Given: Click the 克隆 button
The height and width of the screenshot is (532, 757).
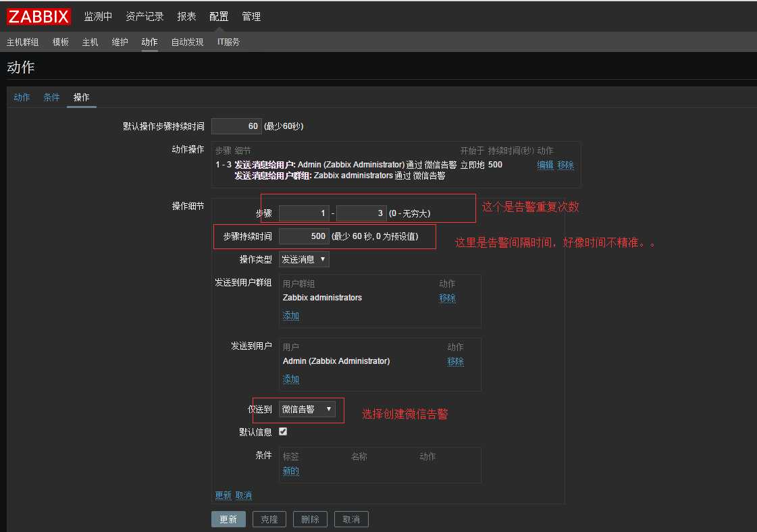Looking at the screenshot, I should pyautogui.click(x=269, y=519).
